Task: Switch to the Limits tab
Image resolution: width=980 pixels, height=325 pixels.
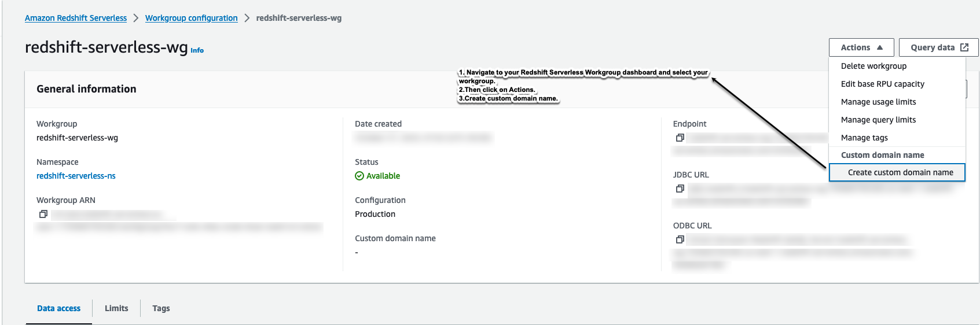Action: coord(116,308)
